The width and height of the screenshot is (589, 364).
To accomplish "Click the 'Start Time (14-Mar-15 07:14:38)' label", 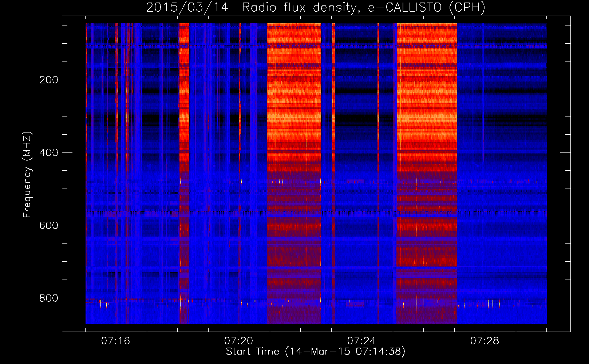I will [x=316, y=352].
